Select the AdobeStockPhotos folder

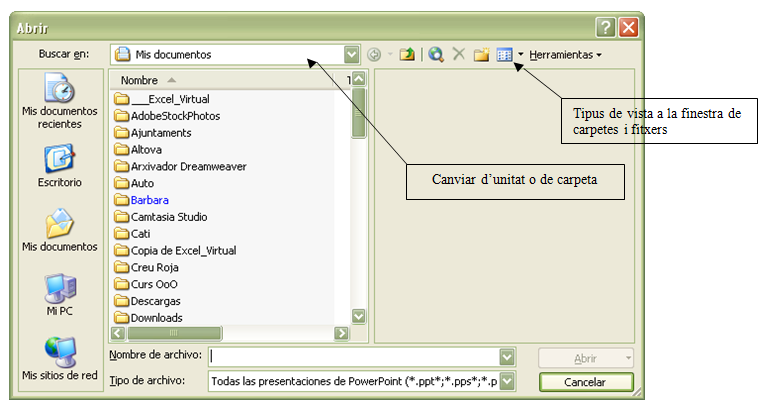pyautogui.click(x=167, y=116)
